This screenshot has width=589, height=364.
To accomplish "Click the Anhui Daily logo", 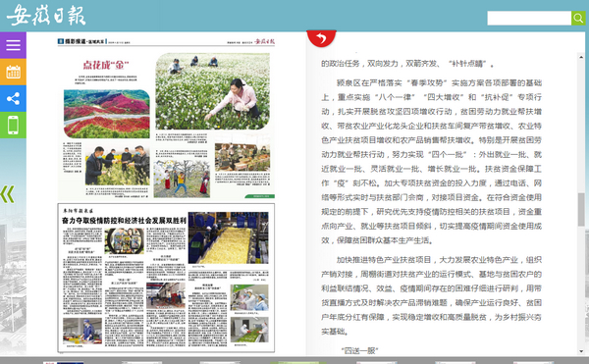I will coord(46,15).
